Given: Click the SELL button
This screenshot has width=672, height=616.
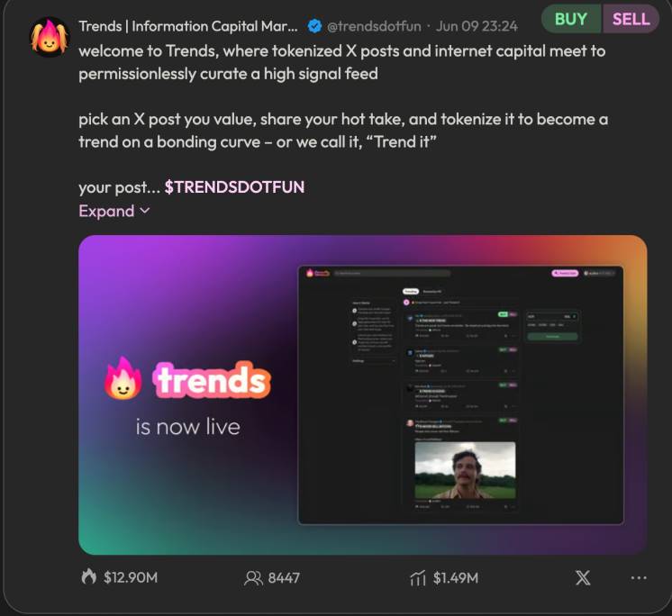Looking at the screenshot, I should pyautogui.click(x=631, y=19).
